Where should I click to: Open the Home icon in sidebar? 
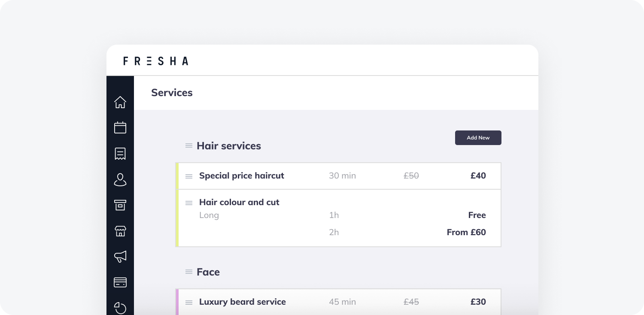[120, 102]
